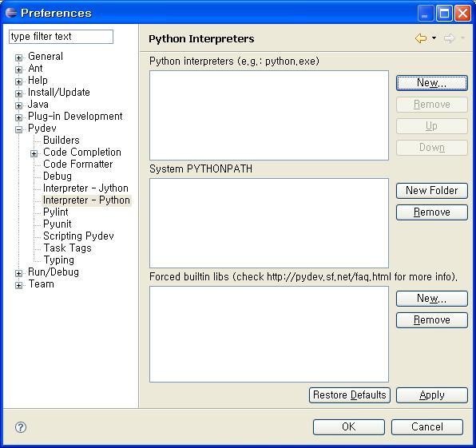Viewport: 476px width, 448px height.
Task: Open the Pylint preference page
Action: (x=56, y=212)
